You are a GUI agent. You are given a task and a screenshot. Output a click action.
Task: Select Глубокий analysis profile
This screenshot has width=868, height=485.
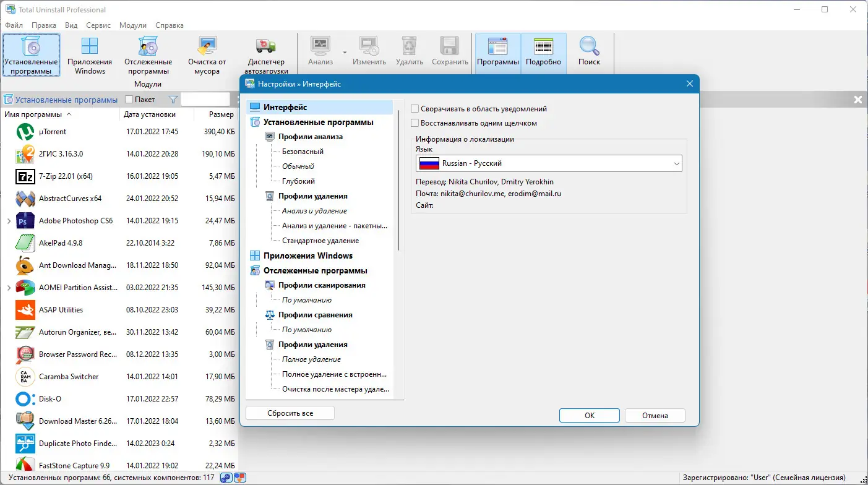point(298,181)
